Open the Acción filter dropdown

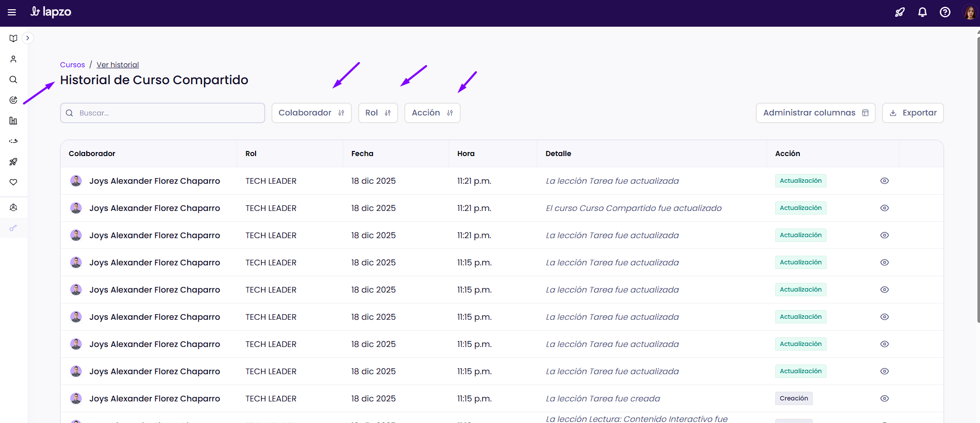tap(432, 113)
